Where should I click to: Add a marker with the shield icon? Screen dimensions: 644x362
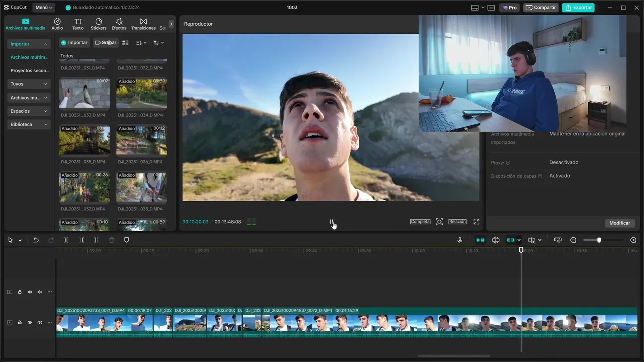126,240
